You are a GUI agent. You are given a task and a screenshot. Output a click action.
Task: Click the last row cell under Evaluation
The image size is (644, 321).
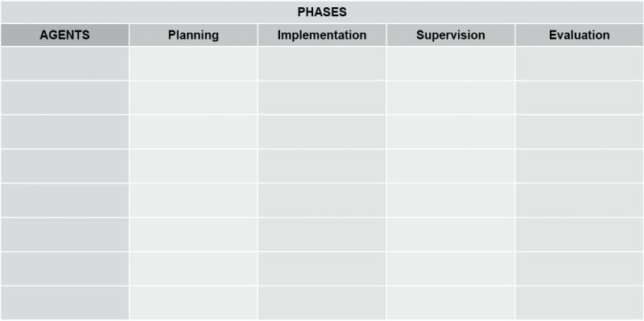tap(579, 303)
